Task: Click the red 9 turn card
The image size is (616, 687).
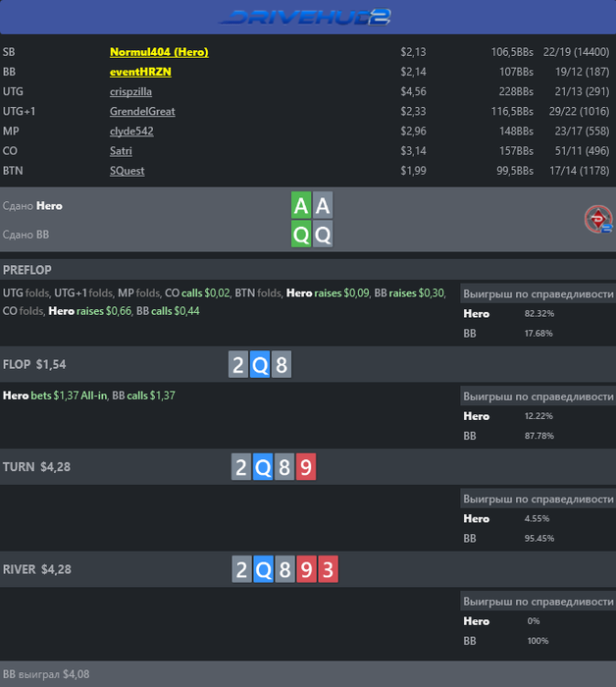Action: point(306,467)
